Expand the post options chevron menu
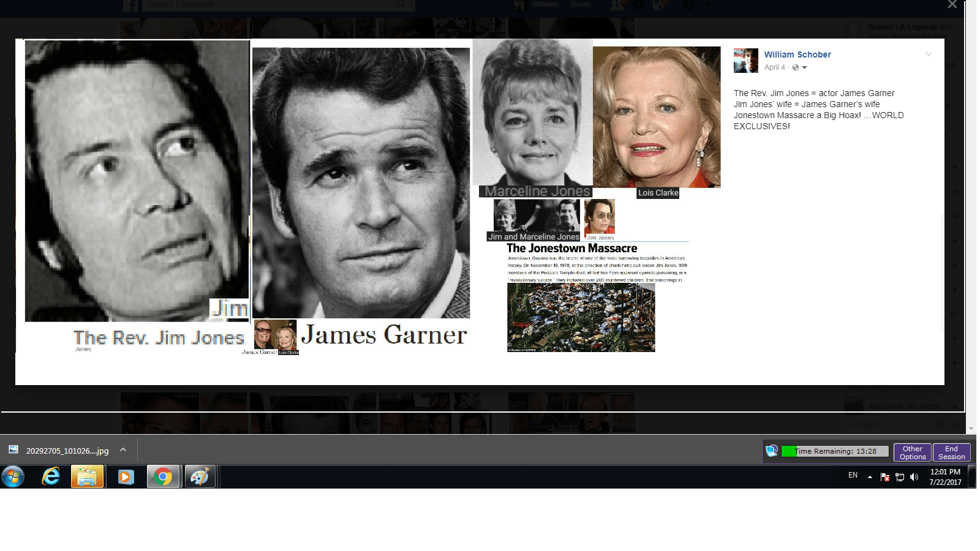980x551 pixels. pyautogui.click(x=928, y=54)
